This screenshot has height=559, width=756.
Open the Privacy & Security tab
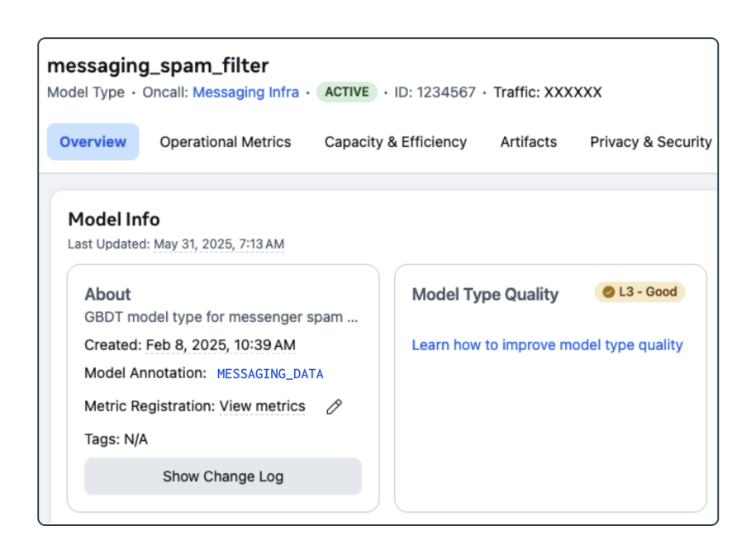[650, 142]
